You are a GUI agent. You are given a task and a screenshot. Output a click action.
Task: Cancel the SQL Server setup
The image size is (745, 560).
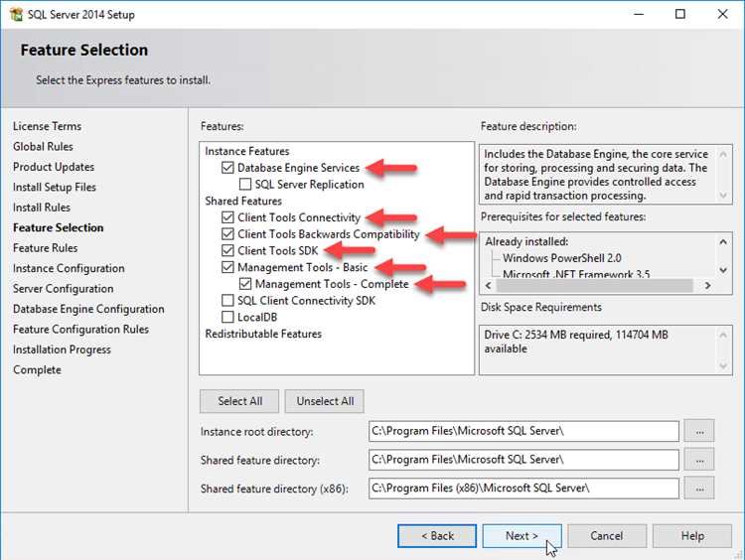click(x=607, y=536)
